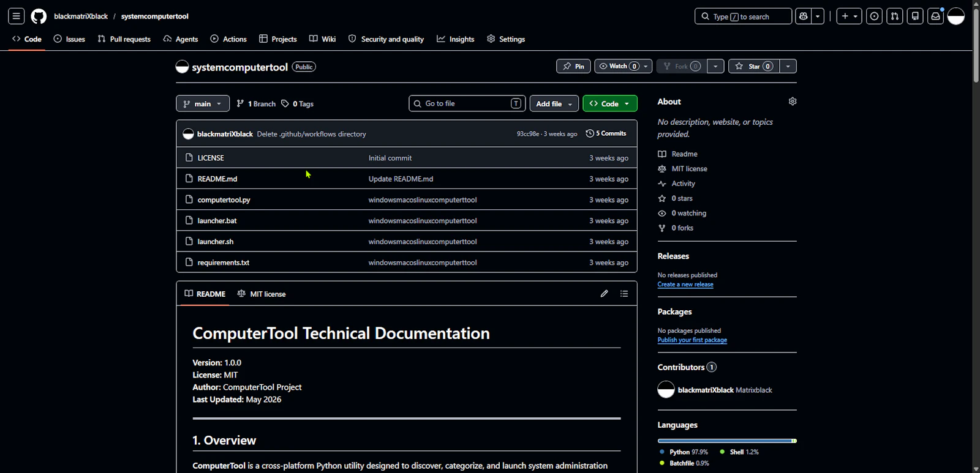980x473 pixels.
Task: Open contributor blackmatriXblack profile avatar
Action: 666,390
